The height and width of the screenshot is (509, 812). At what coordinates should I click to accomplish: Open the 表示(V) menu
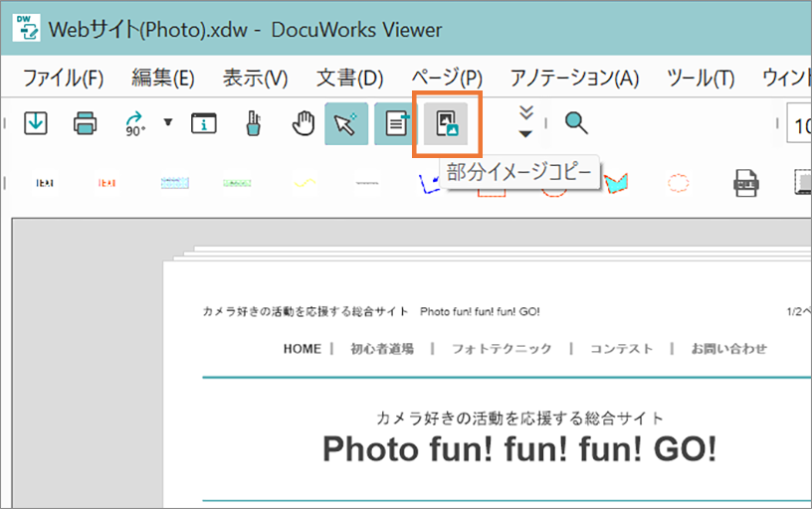point(255,79)
